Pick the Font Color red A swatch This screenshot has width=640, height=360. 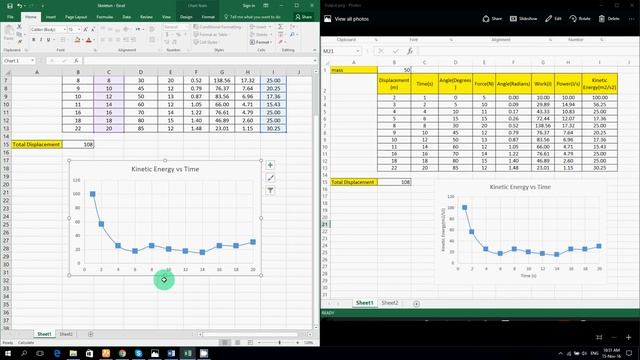(x=89, y=40)
